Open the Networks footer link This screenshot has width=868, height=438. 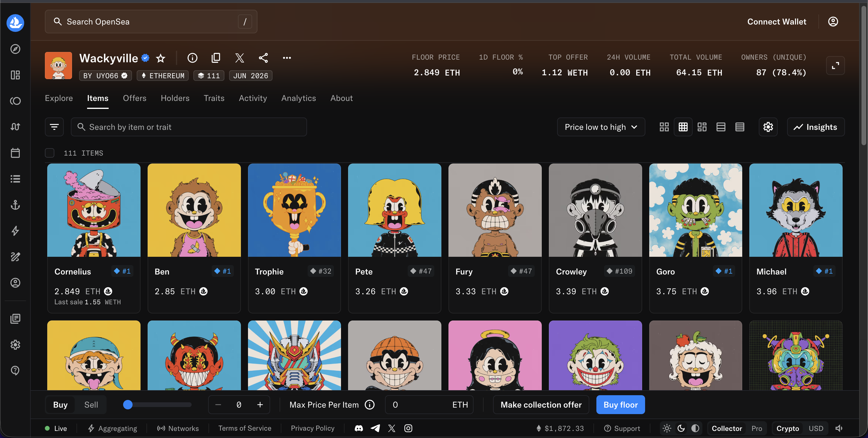[177, 428]
